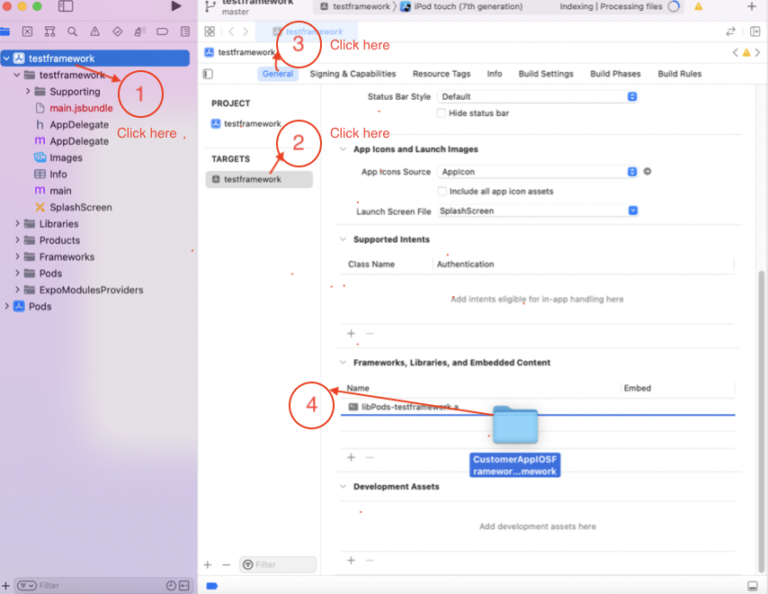Toggle debug area at bottom right
Image resolution: width=768 pixels, height=594 pixels.
[x=752, y=586]
